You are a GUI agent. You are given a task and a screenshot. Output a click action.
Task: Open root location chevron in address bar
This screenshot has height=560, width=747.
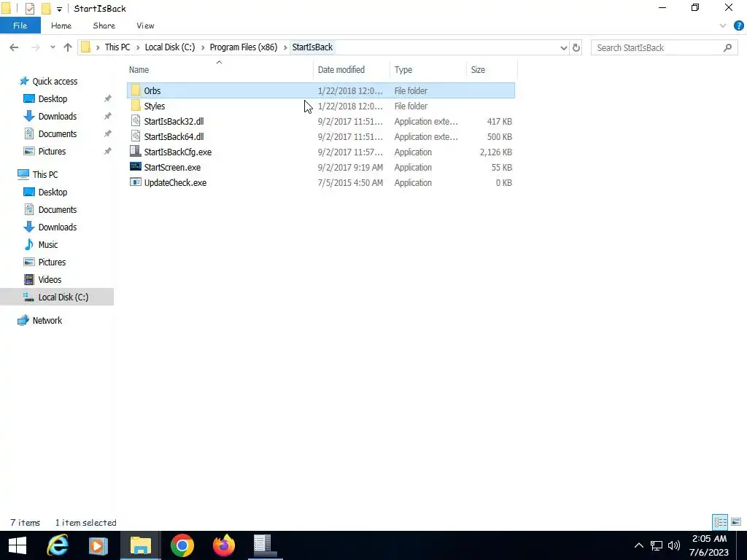pos(98,47)
